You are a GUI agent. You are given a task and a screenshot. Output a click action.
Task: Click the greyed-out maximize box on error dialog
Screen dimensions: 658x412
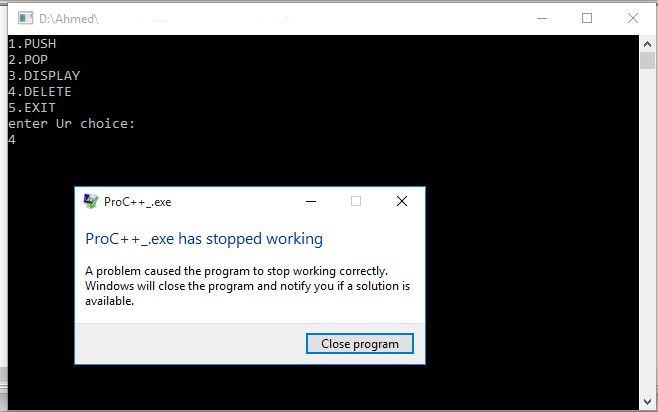(356, 201)
